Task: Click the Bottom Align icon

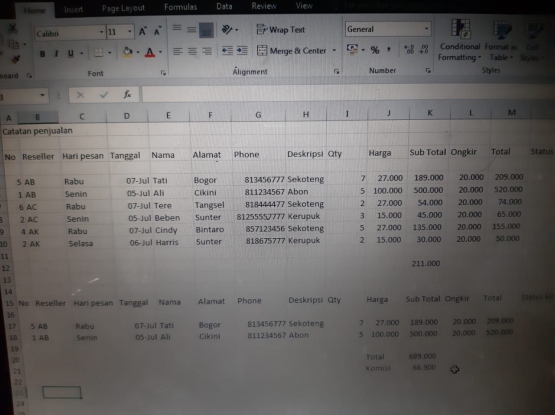Action: pos(206,30)
